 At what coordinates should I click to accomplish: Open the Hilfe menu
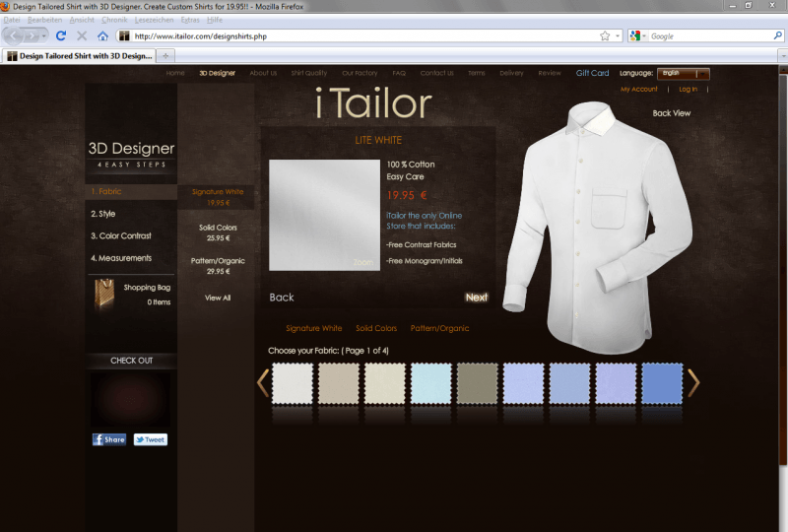pyautogui.click(x=214, y=20)
